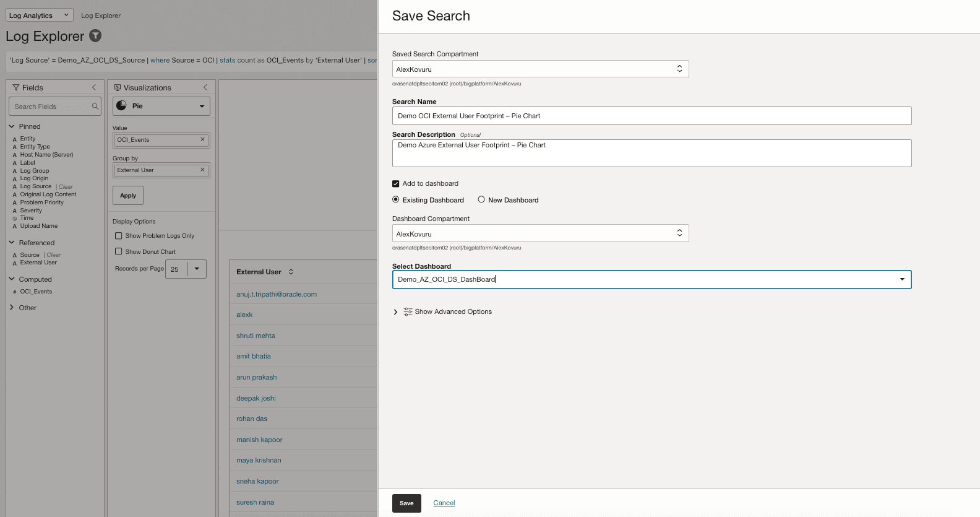Click the Log Explorer breadcrumb

click(x=101, y=15)
